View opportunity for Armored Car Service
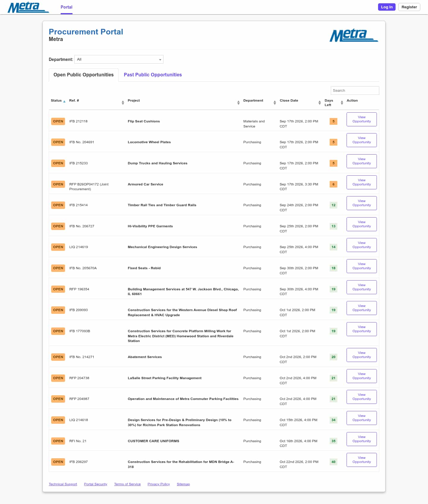The height and width of the screenshot is (504, 428). click(x=362, y=182)
